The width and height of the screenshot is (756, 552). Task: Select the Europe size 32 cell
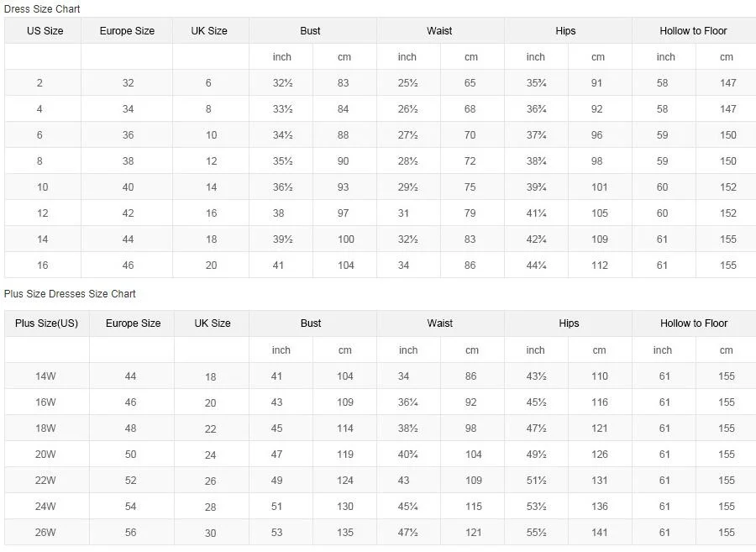pyautogui.click(x=128, y=83)
